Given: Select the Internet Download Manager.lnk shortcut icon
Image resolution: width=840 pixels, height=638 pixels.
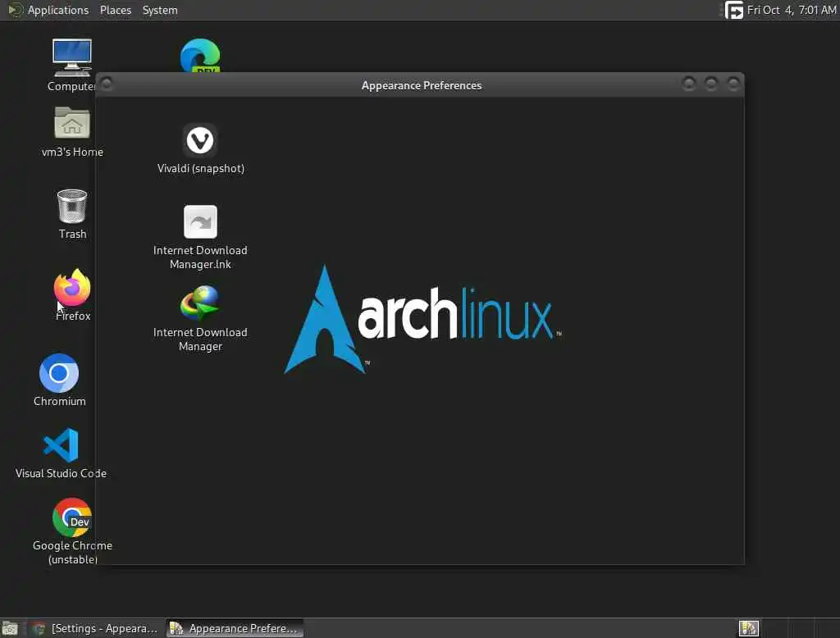Looking at the screenshot, I should [x=200, y=221].
